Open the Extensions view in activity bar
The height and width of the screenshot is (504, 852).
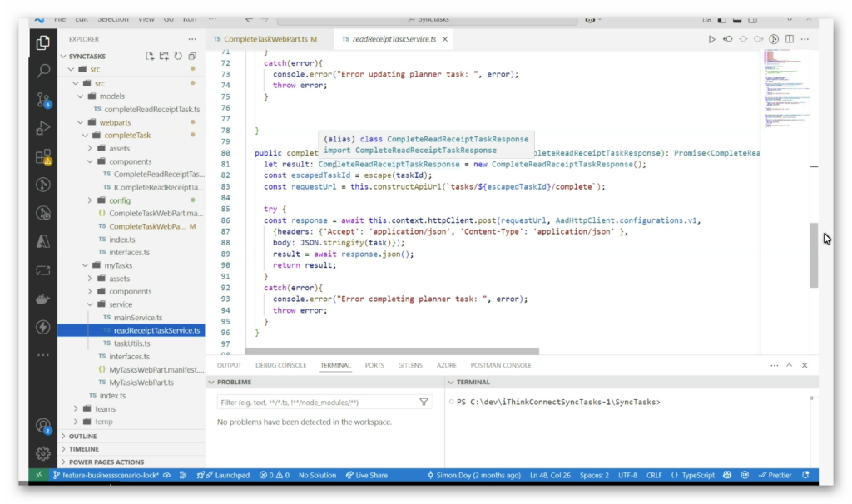[43, 156]
